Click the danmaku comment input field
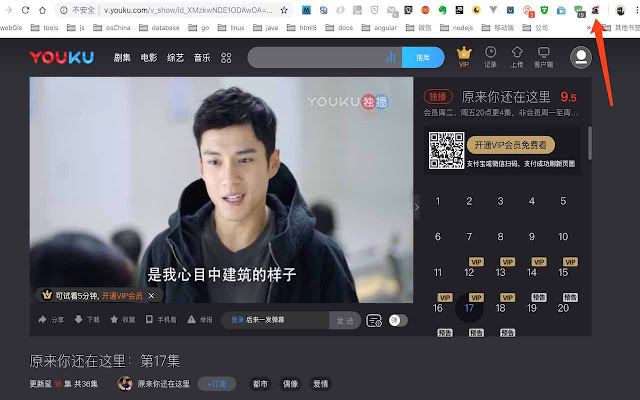 [276, 320]
